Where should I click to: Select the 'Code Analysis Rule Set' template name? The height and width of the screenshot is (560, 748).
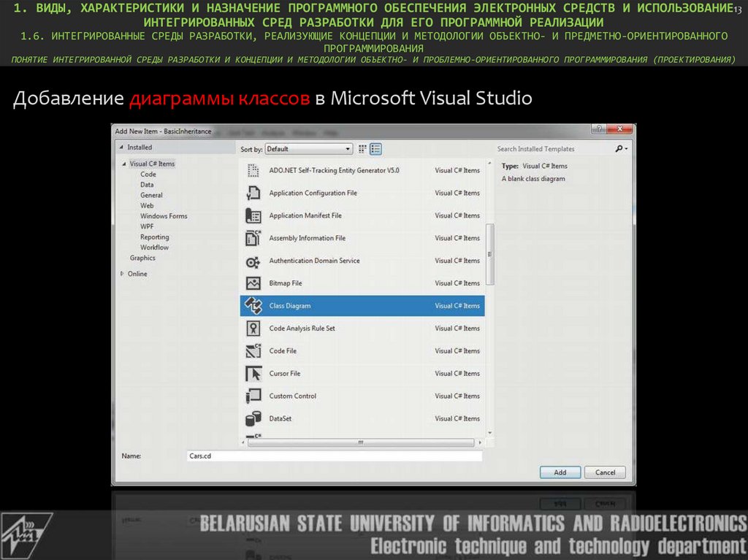pos(302,328)
